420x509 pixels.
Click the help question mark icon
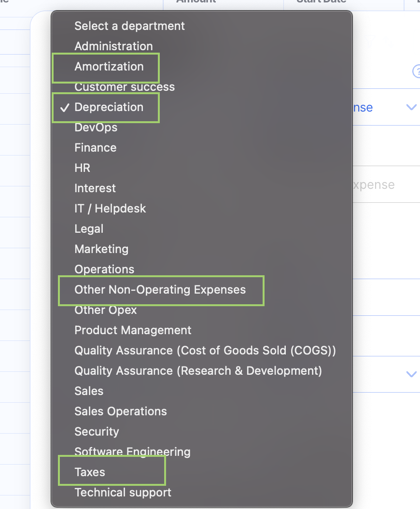pos(416,71)
